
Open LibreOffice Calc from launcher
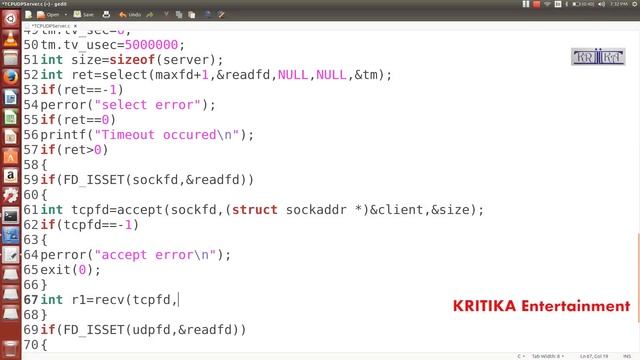click(x=11, y=118)
